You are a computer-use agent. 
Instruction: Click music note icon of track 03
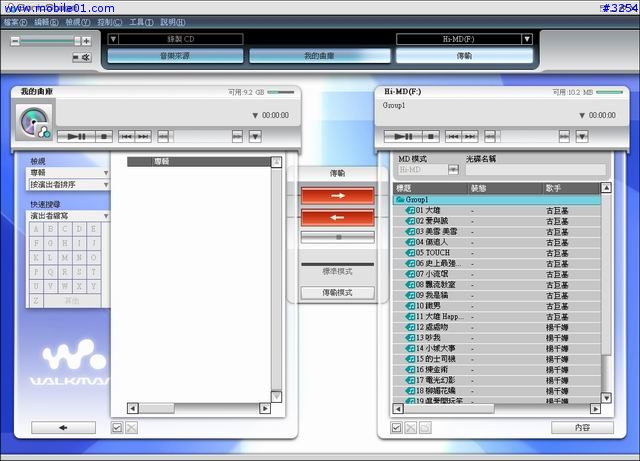click(410, 232)
